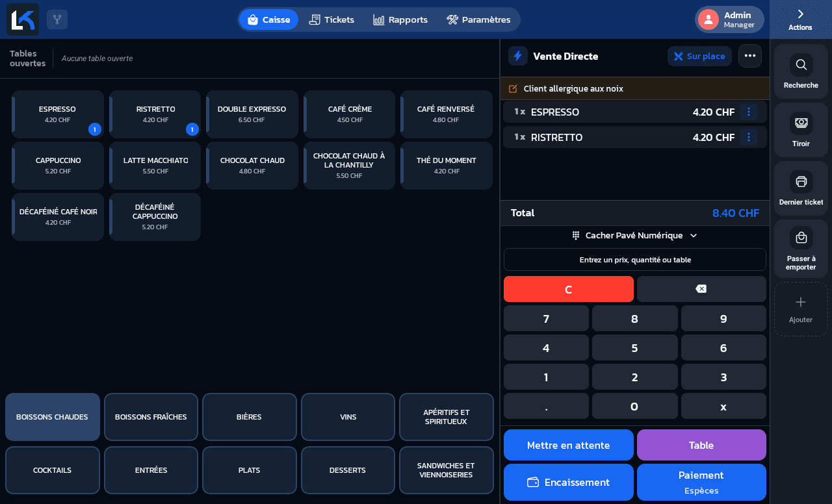Open options for the RISTRETTO line
The height and width of the screenshot is (504, 832).
tap(749, 137)
